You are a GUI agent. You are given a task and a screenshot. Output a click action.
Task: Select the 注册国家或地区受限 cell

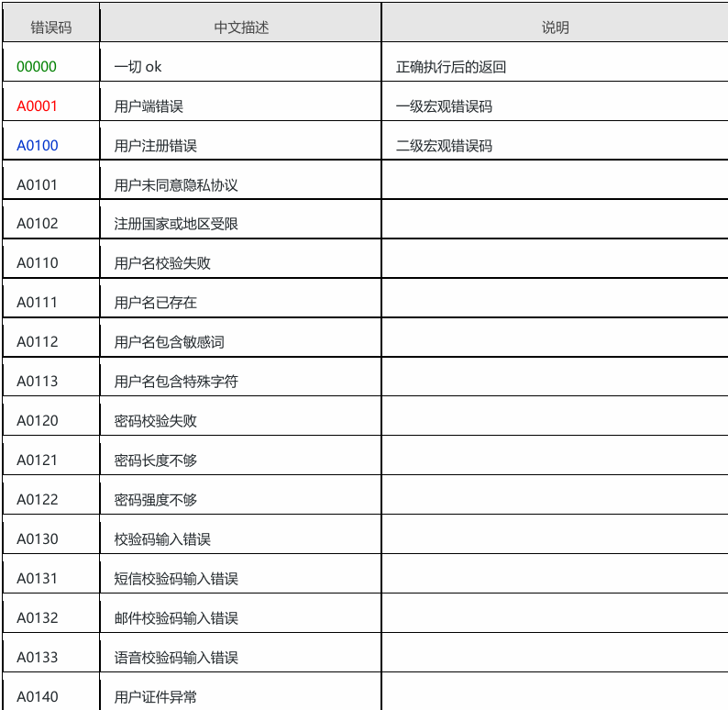[x=176, y=225]
